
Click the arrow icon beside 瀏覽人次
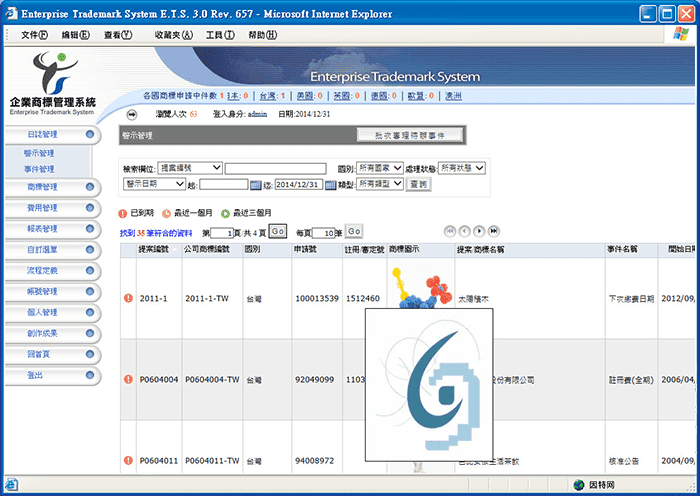click(x=131, y=114)
